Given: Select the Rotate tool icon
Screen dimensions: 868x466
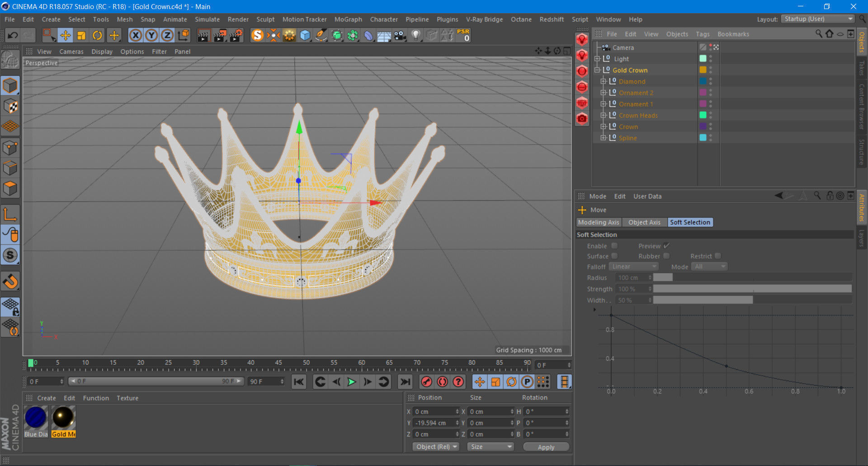Looking at the screenshot, I should click(97, 35).
